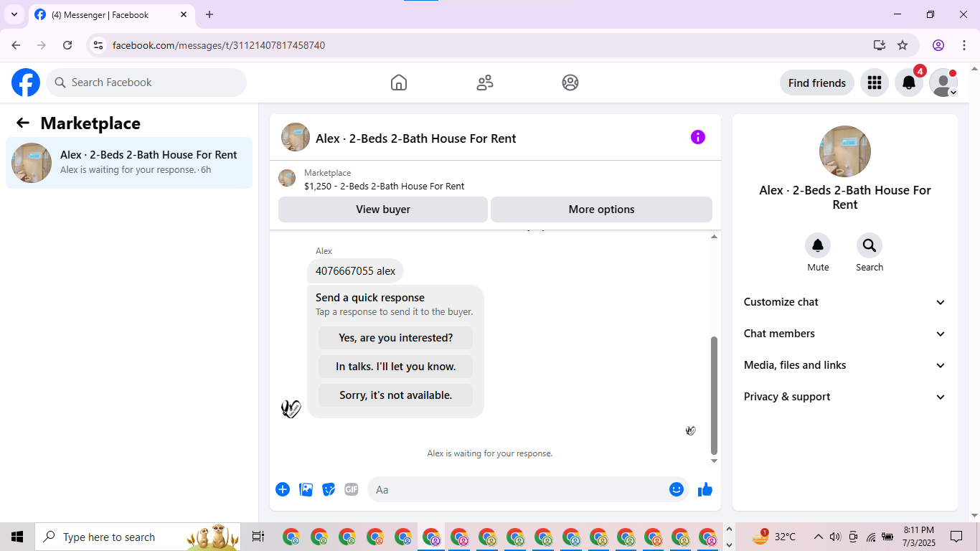Image resolution: width=980 pixels, height=551 pixels.
Task: Click the address bar URL
Action: (219, 45)
